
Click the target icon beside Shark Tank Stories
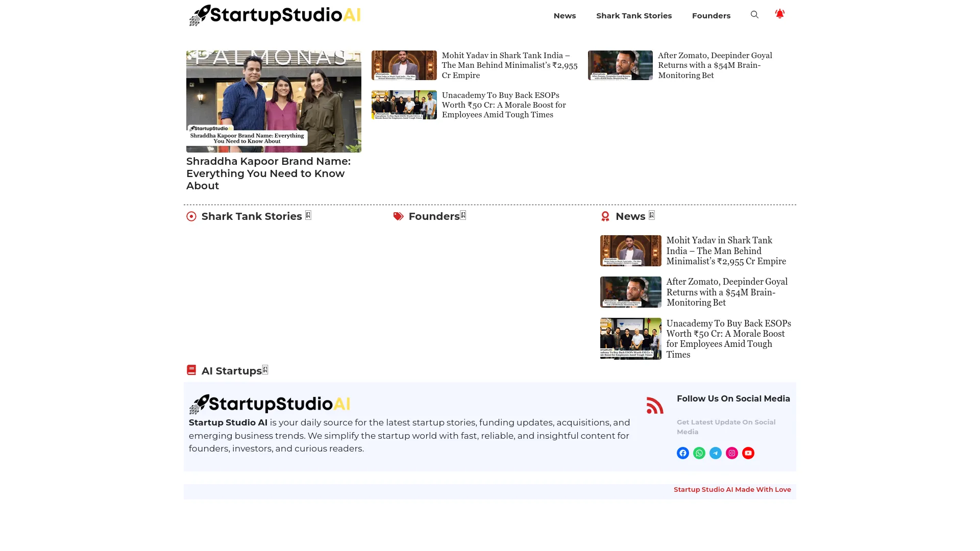[x=191, y=216]
